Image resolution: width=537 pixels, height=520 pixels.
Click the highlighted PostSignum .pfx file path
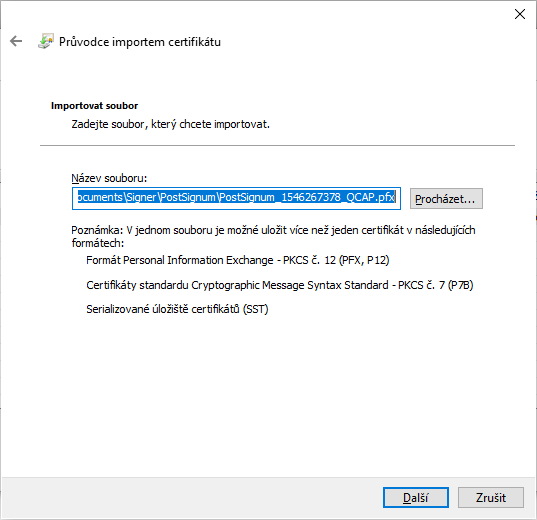(236, 197)
